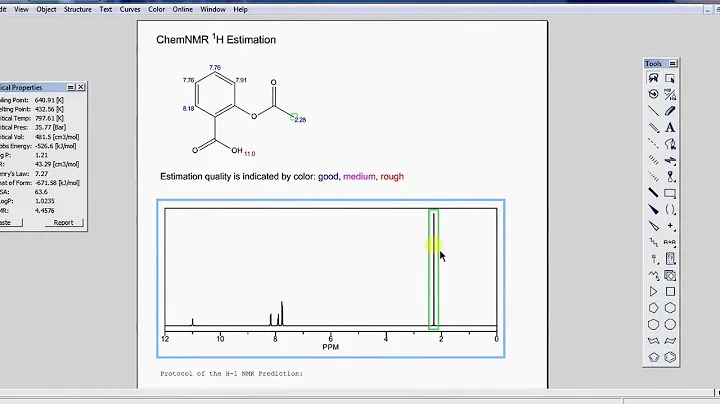Open the Window menu
720x404 pixels.
[213, 9]
